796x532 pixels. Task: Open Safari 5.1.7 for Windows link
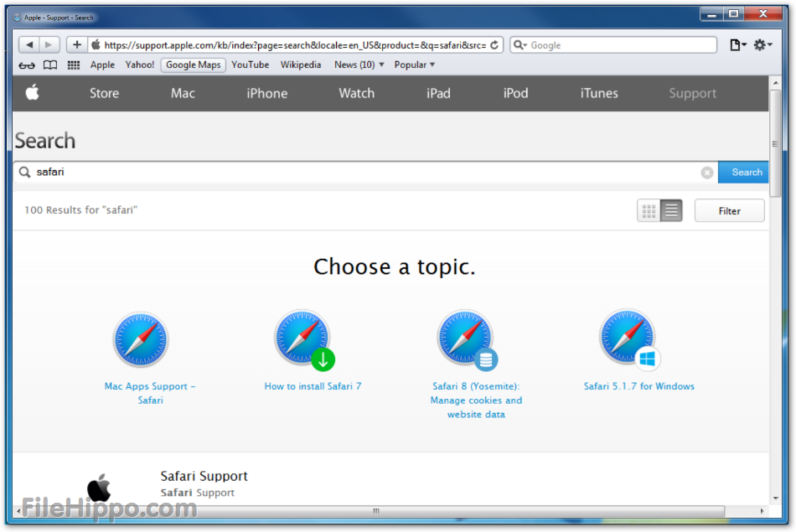[638, 386]
